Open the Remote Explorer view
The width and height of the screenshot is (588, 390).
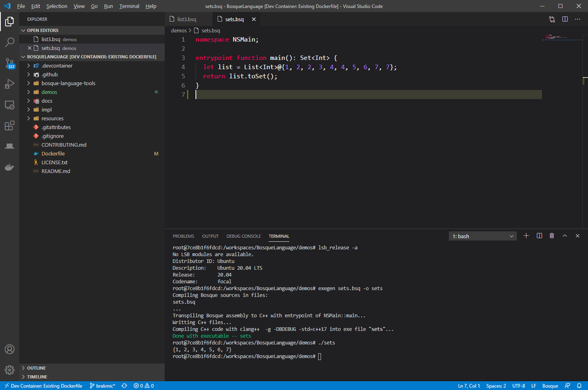[9, 105]
